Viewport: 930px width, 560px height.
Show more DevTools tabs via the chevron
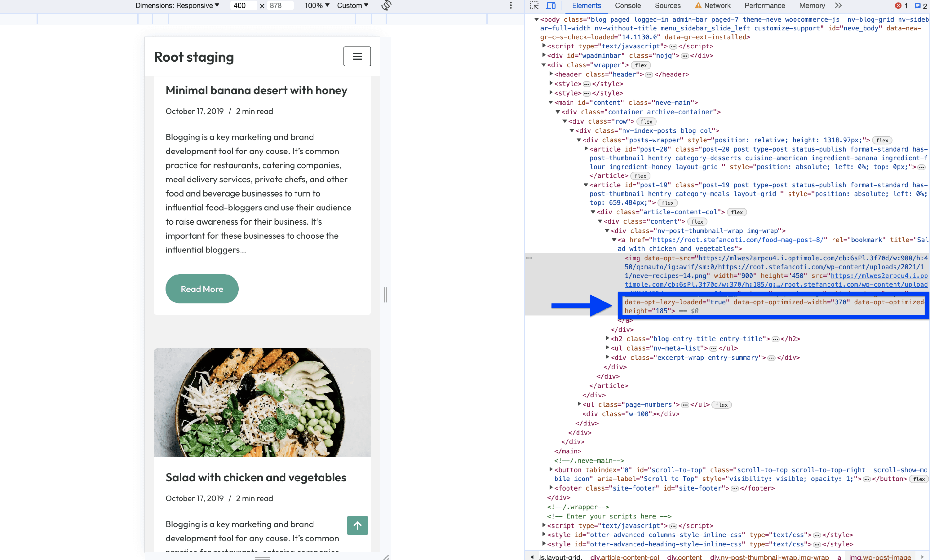point(838,5)
